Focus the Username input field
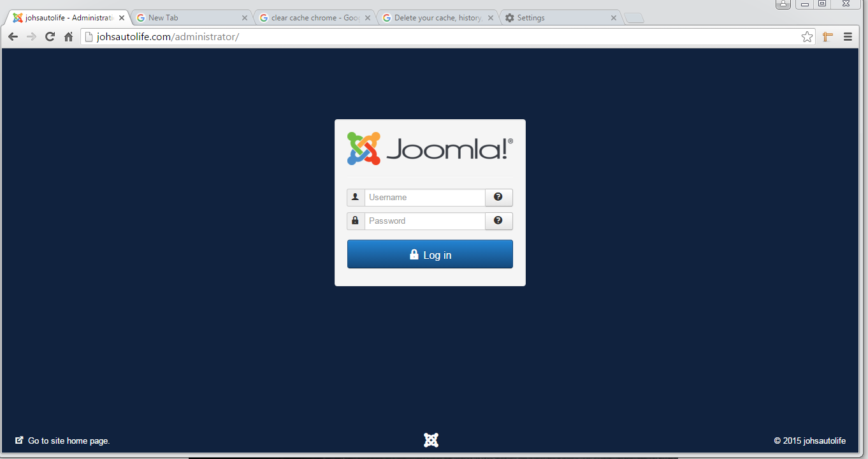Screen dimensions: 868x459 click(424, 198)
